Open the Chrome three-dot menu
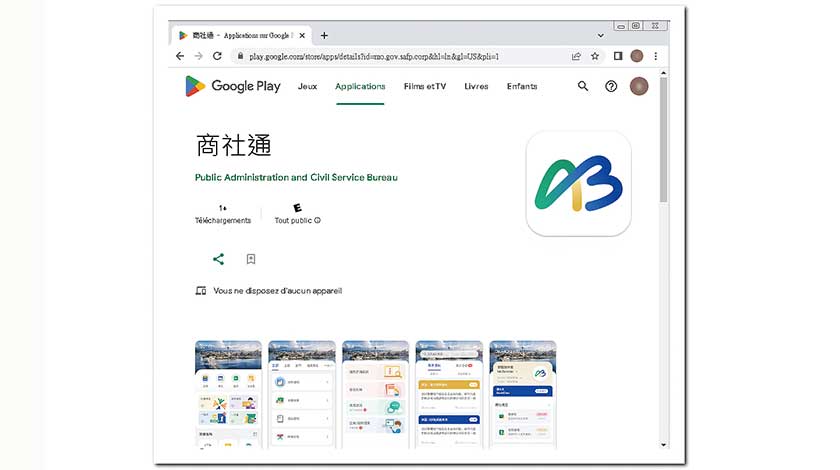The image size is (840, 470). (x=656, y=56)
